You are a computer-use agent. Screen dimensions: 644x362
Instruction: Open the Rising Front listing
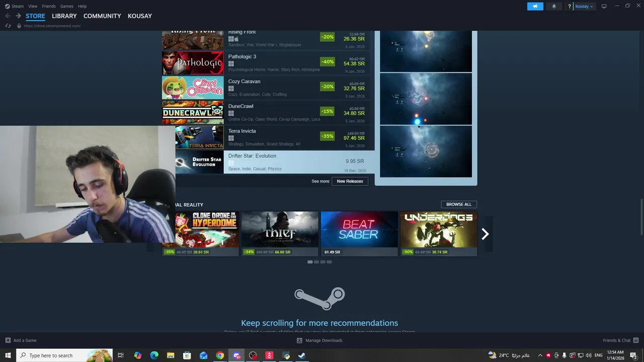268,40
